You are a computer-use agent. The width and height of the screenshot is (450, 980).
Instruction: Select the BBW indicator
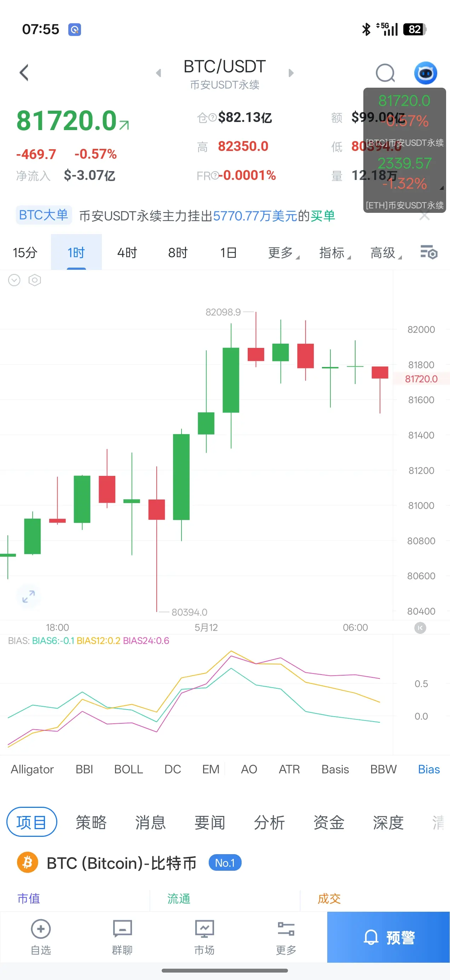(383, 769)
